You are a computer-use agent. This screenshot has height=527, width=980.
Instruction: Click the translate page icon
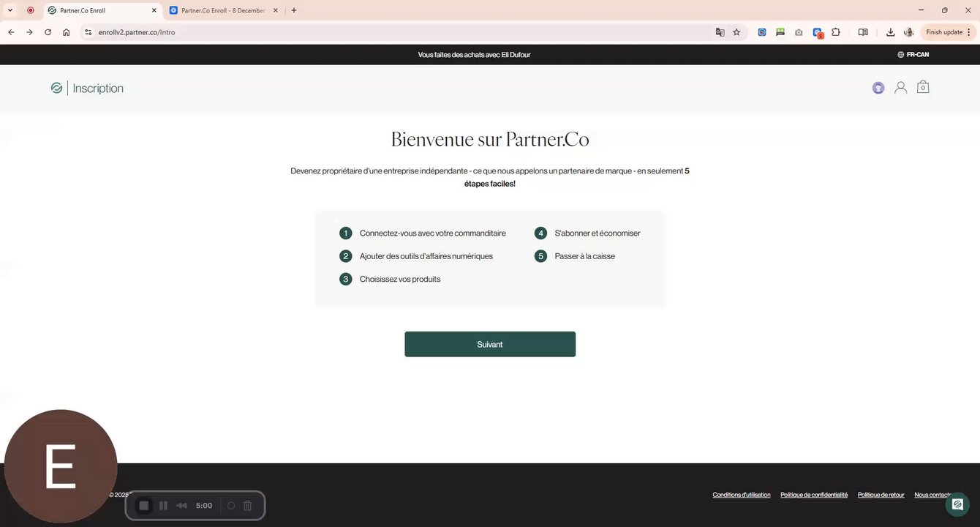(720, 32)
